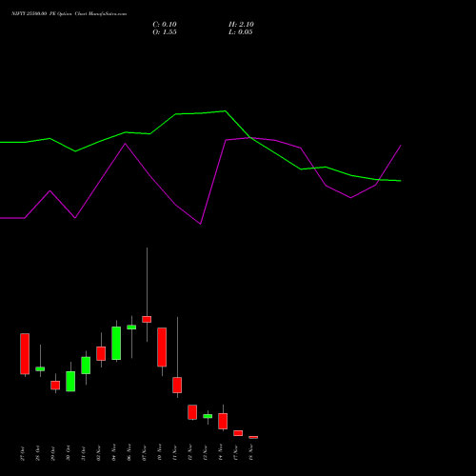Select the red candle with long wick above 07 Nov
The image size is (476, 476).
[x=147, y=319]
